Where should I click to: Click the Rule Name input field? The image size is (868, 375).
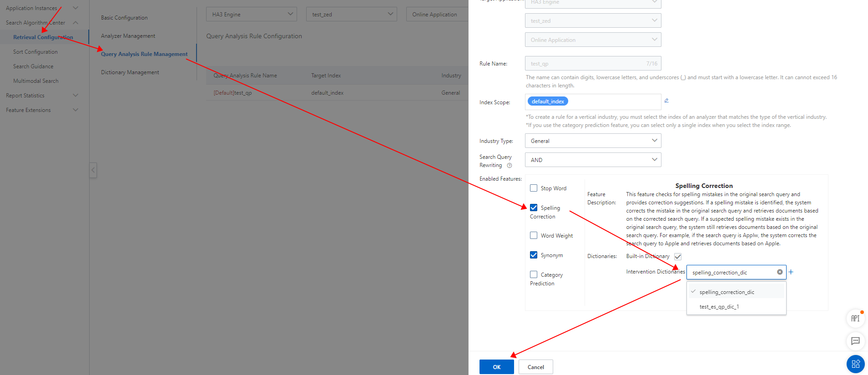[593, 63]
